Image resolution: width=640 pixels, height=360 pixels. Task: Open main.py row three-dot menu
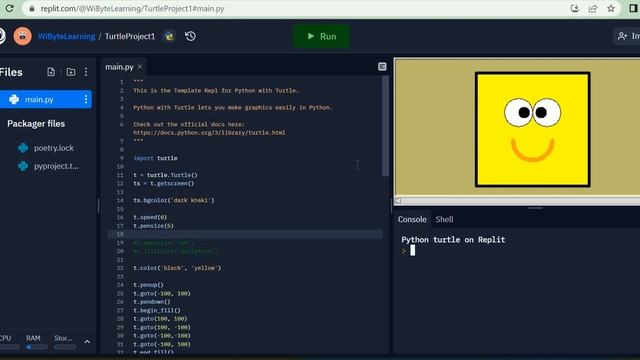point(86,99)
